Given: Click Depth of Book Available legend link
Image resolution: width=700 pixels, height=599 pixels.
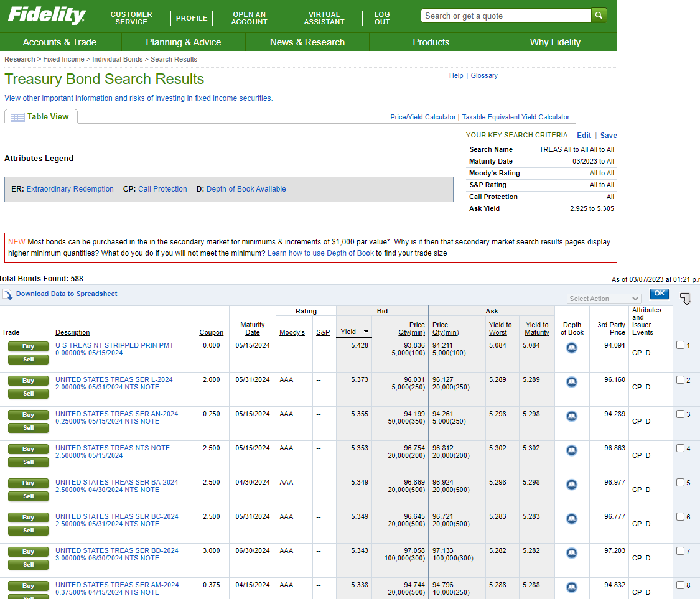Looking at the screenshot, I should [x=246, y=189].
